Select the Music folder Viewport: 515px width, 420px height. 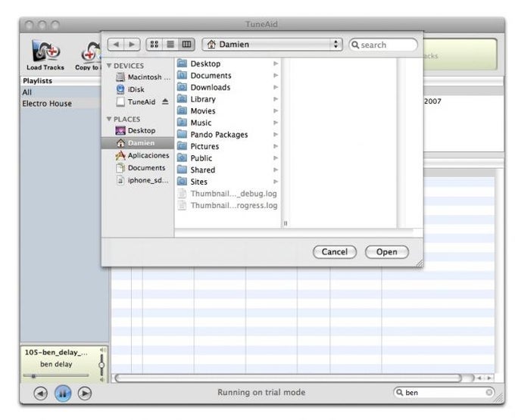pos(228,123)
